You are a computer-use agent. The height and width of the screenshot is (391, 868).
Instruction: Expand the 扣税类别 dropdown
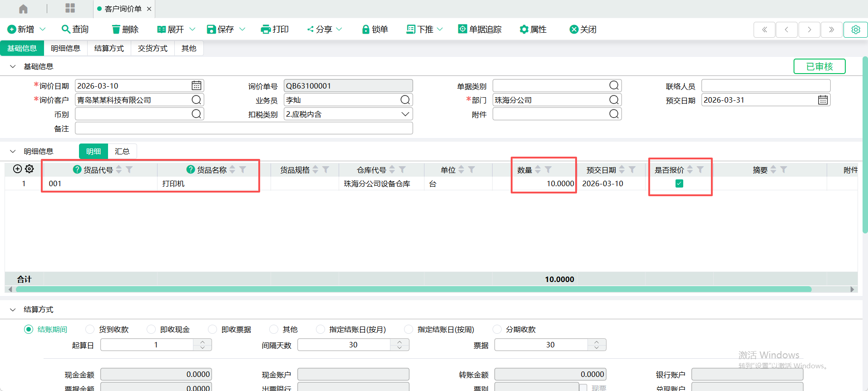tap(405, 114)
